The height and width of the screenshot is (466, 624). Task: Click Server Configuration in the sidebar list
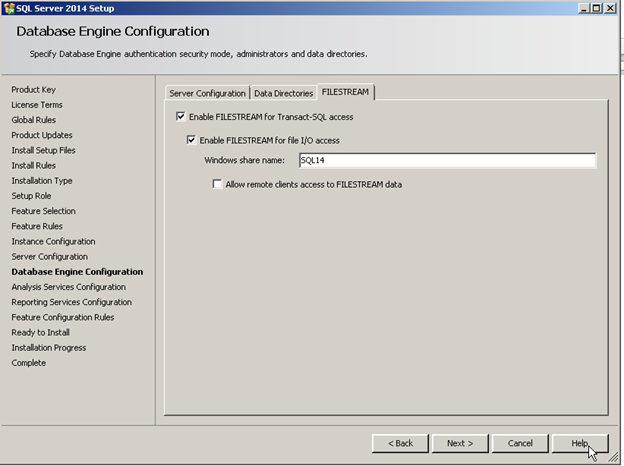pos(50,256)
